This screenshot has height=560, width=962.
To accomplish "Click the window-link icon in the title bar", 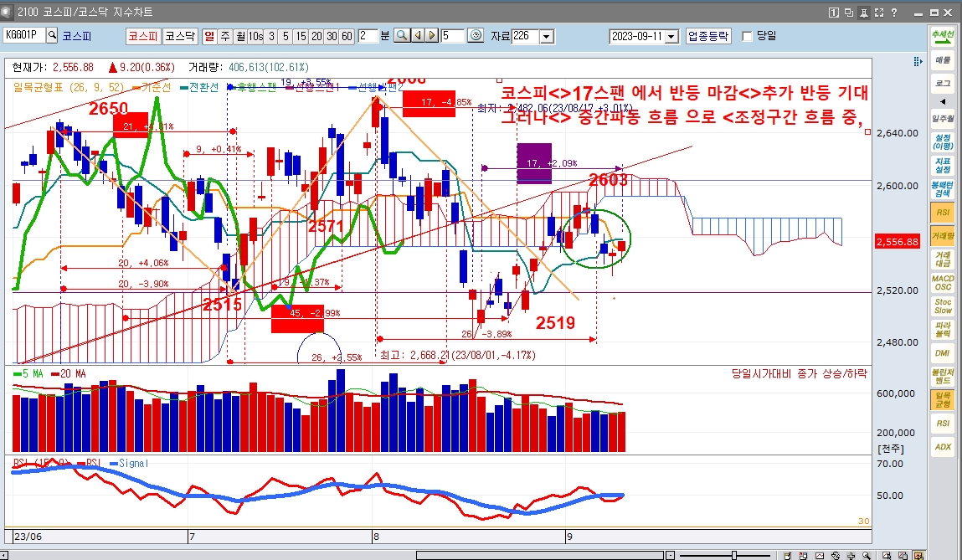I will point(848,13).
